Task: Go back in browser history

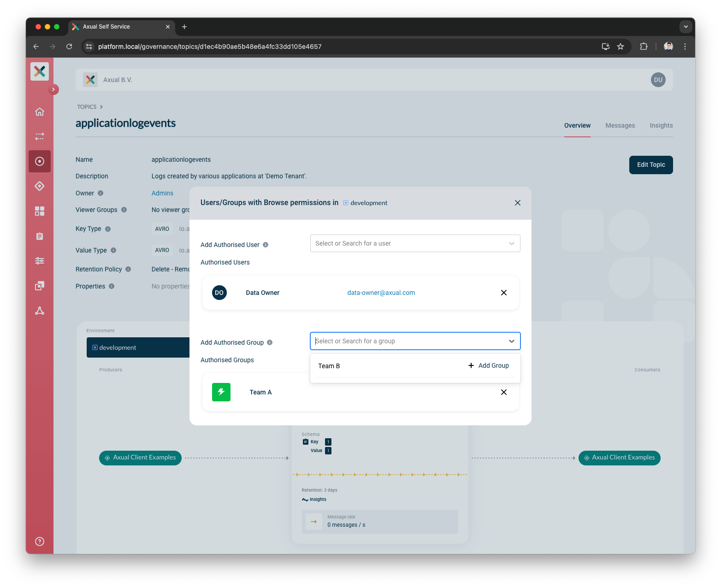Action: [x=36, y=47]
